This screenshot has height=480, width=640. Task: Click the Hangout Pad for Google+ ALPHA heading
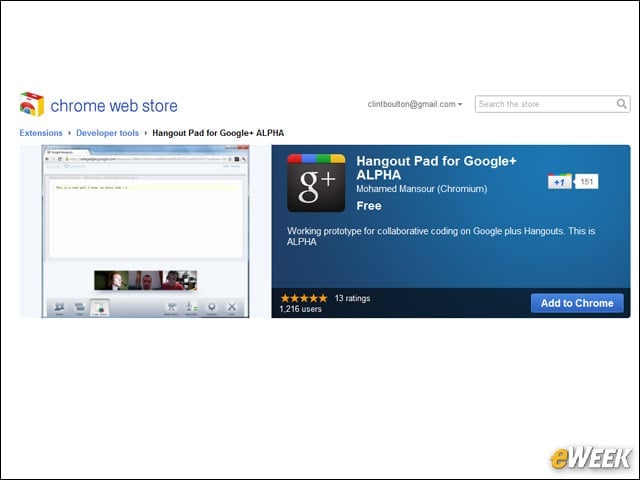coord(436,168)
